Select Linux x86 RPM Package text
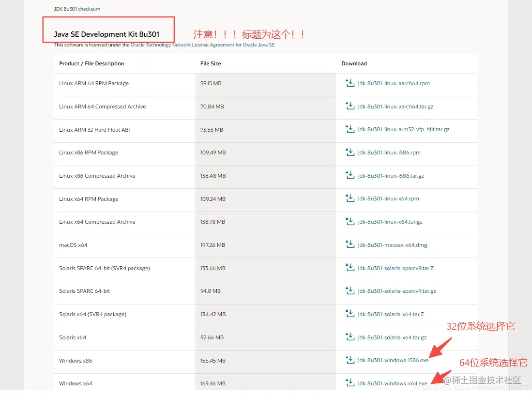Screen dimensions: 532x396 click(x=89, y=152)
